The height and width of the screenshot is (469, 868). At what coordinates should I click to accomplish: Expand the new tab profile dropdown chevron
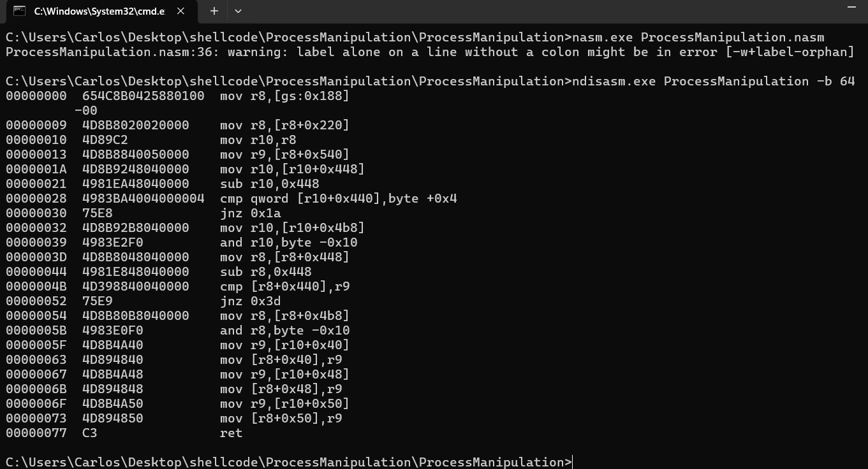tap(238, 11)
